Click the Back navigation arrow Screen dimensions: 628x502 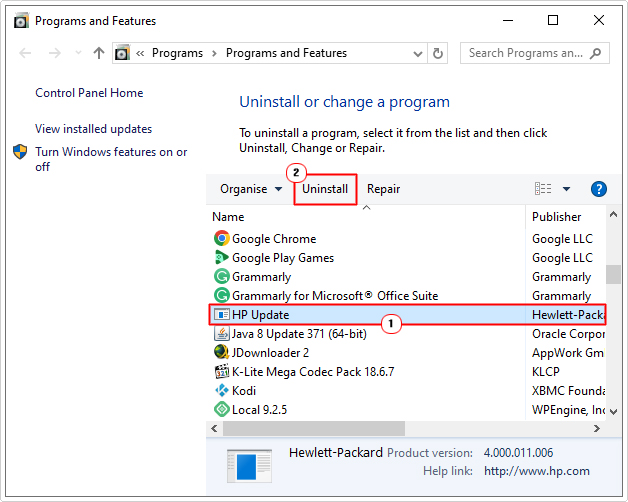tap(25, 53)
